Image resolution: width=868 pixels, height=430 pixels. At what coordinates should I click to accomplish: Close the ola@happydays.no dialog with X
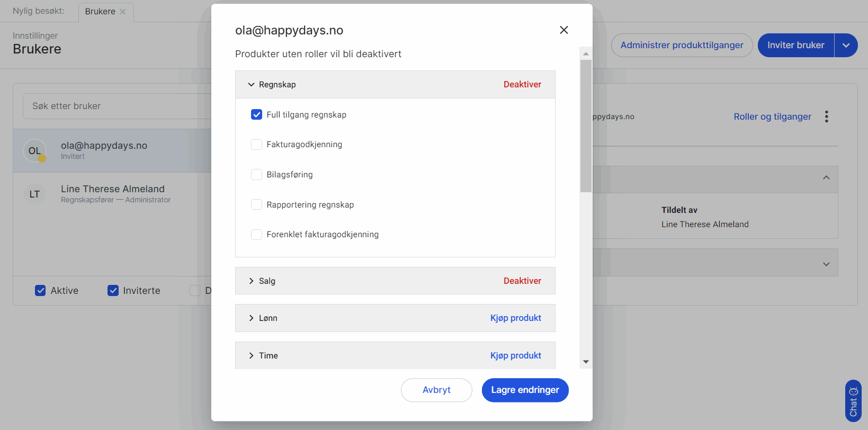tap(563, 30)
